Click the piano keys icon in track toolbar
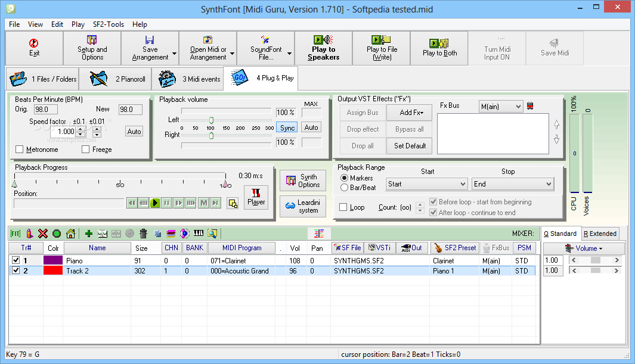This screenshot has width=635, height=364. click(x=199, y=234)
